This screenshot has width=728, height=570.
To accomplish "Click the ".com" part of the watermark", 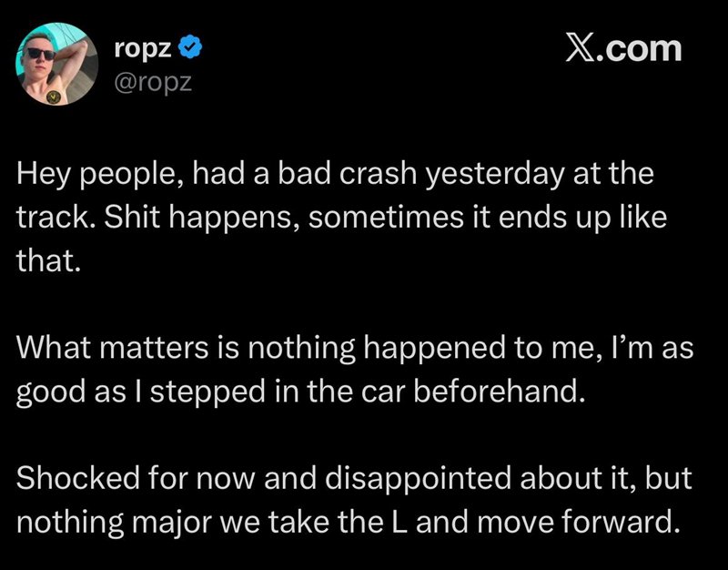I will (x=639, y=49).
